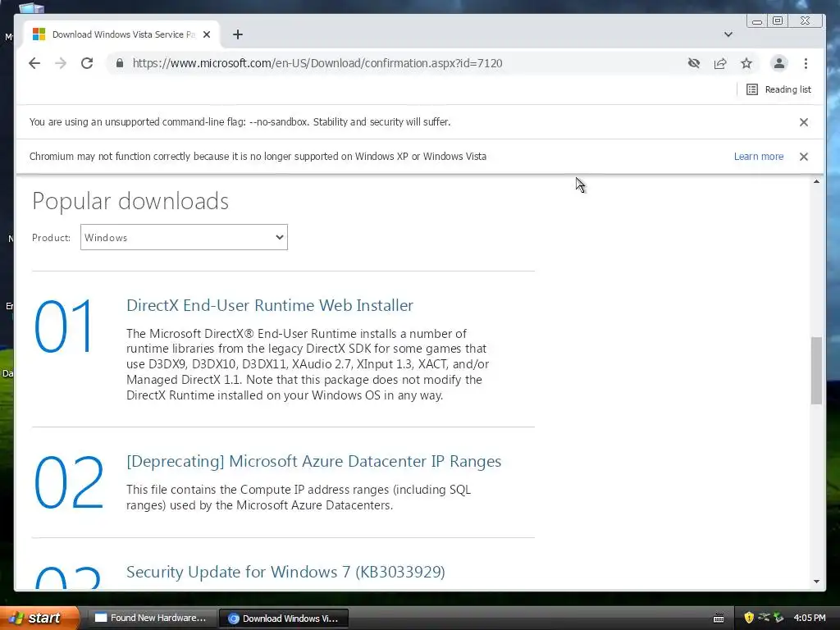Screen dimensions: 840x630
Task: Select the Download Windows Vista Service tab
Action: click(121, 34)
